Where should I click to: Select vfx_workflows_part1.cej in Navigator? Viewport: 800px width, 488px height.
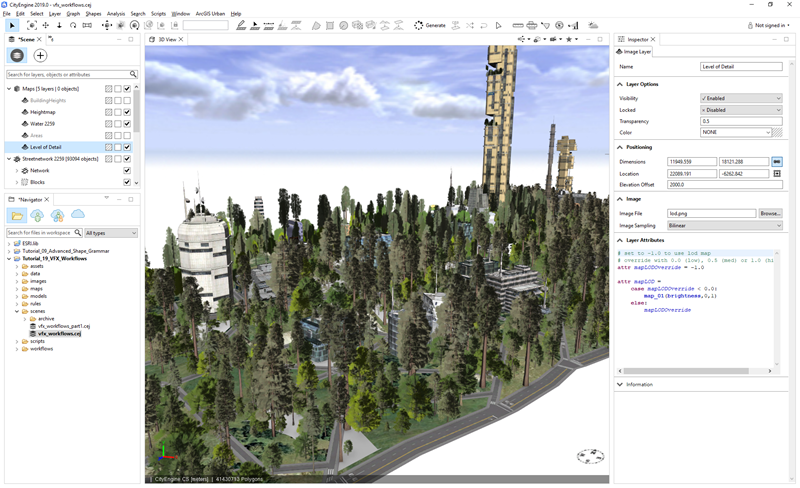tap(64, 326)
